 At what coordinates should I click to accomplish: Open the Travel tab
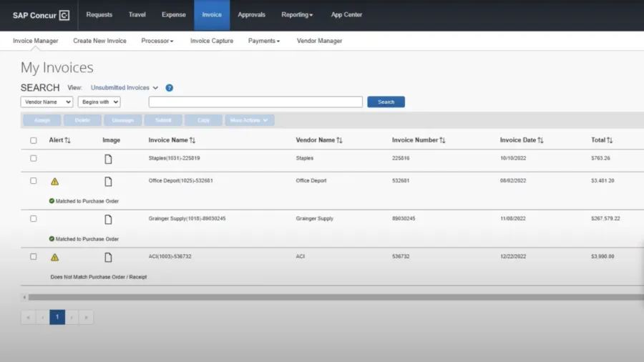coord(137,15)
